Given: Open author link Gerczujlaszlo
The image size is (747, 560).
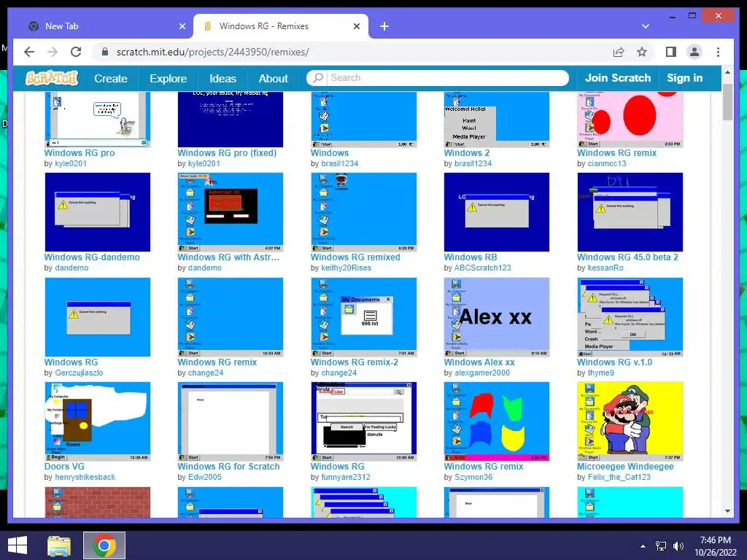Looking at the screenshot, I should pyautogui.click(x=79, y=373).
